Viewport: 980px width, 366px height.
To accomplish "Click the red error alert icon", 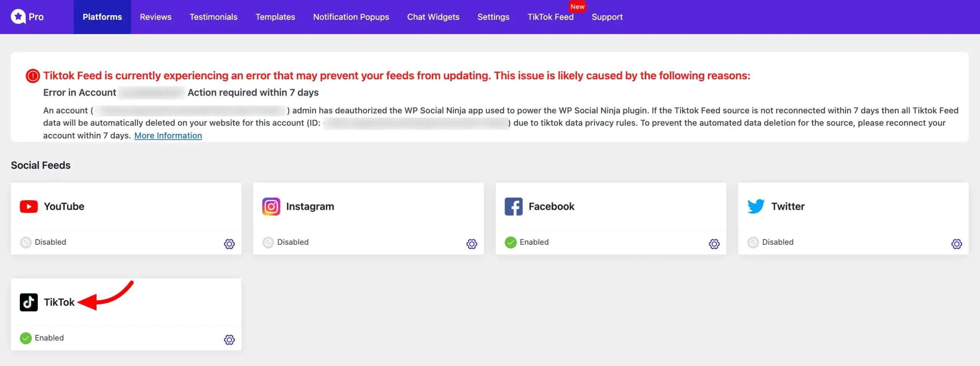I will point(33,75).
